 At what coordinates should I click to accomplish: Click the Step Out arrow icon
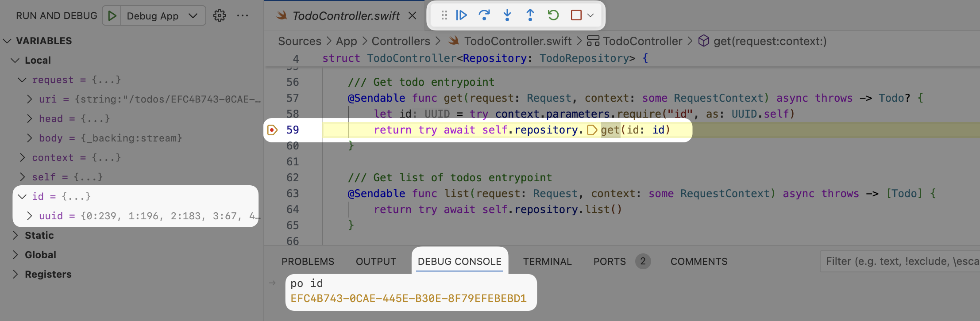pos(530,15)
